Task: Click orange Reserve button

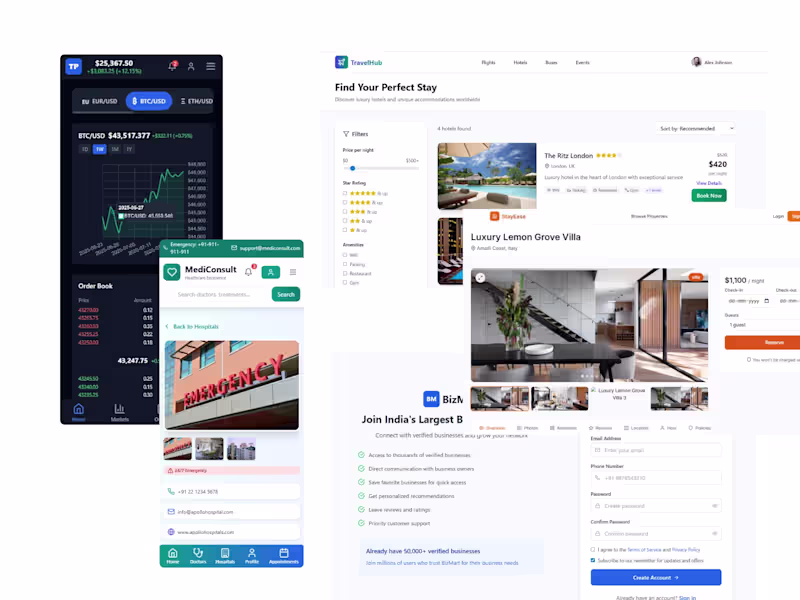Action: pos(762,342)
